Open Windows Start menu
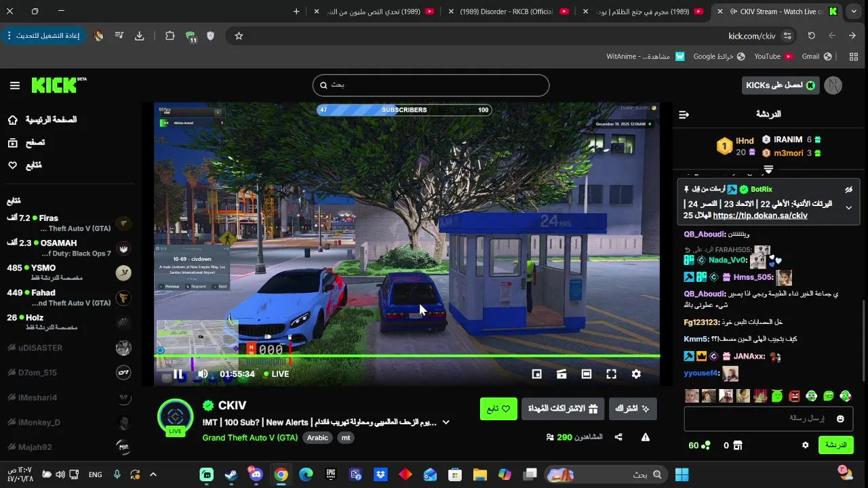The width and height of the screenshot is (868, 488). point(682,474)
